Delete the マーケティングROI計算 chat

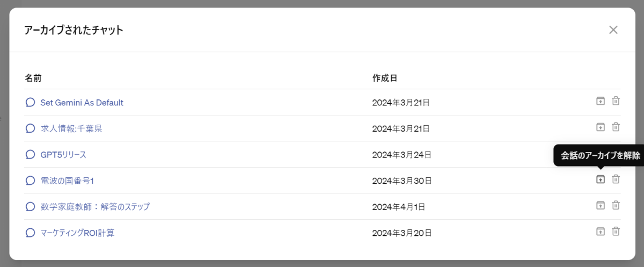pos(616,232)
